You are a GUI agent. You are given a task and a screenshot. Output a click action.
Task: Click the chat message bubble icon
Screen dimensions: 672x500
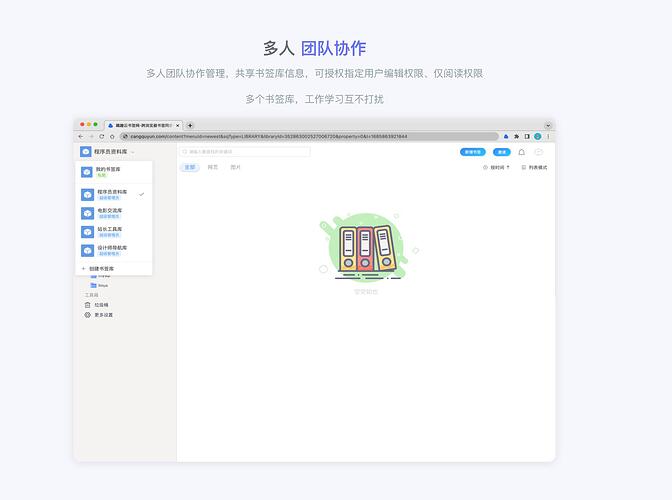(x=539, y=152)
